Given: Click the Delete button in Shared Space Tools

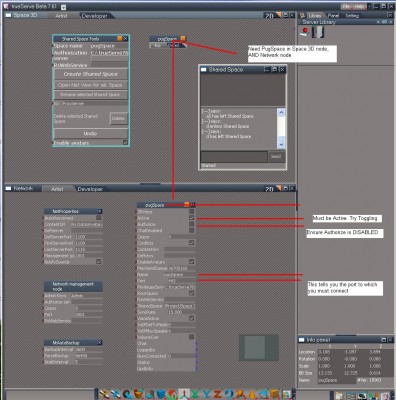Looking at the screenshot, I should (x=118, y=118).
